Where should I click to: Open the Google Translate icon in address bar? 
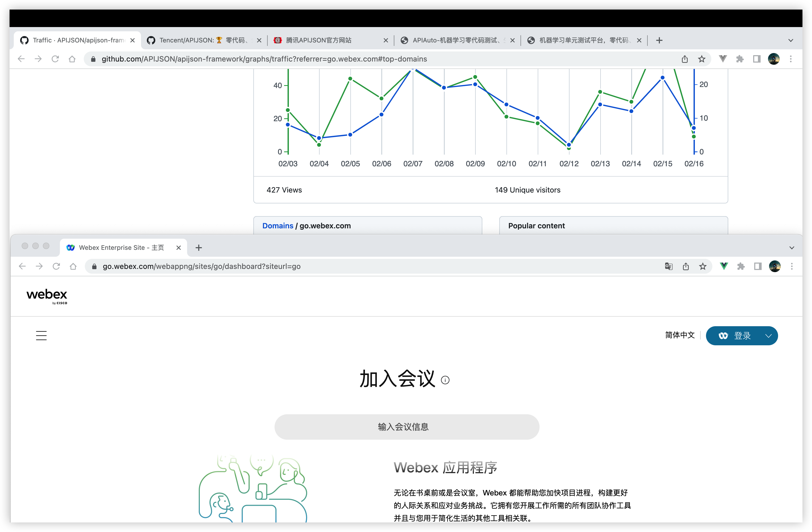(668, 266)
